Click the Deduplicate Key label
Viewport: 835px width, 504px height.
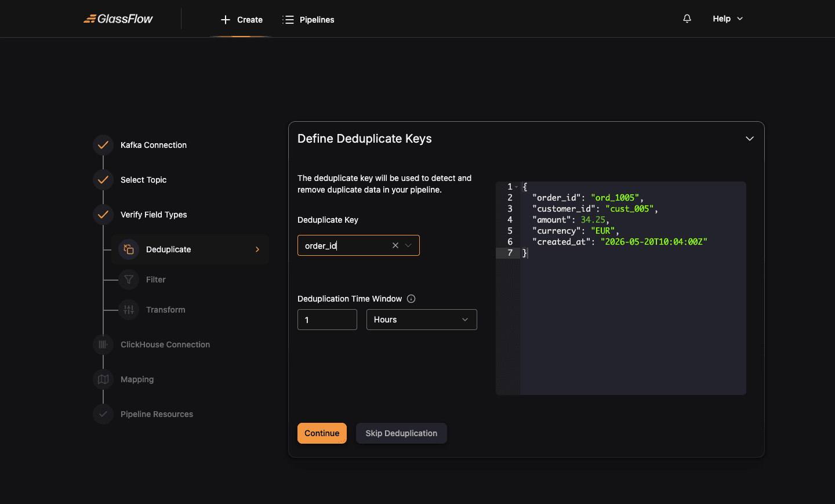pos(328,220)
